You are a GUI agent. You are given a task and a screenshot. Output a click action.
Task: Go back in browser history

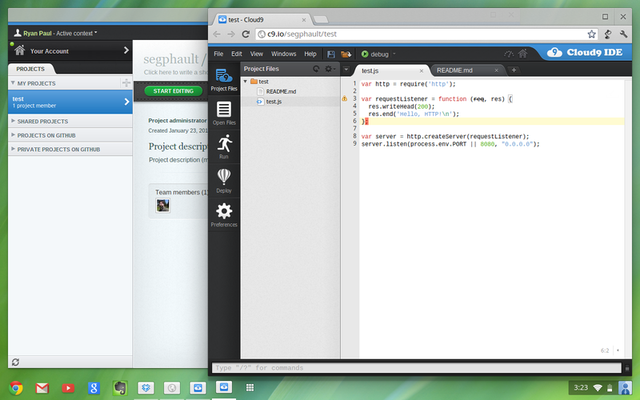coord(217,34)
